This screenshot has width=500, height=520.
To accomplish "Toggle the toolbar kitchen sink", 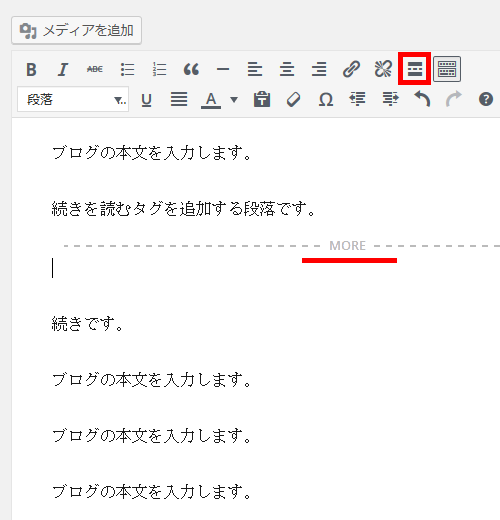I will click(x=447, y=69).
